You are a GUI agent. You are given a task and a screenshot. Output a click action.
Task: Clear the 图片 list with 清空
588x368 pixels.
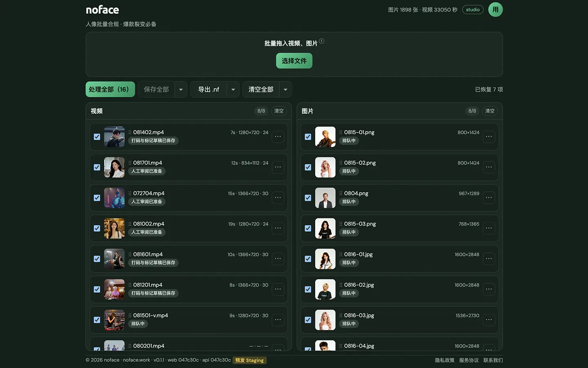click(x=490, y=111)
